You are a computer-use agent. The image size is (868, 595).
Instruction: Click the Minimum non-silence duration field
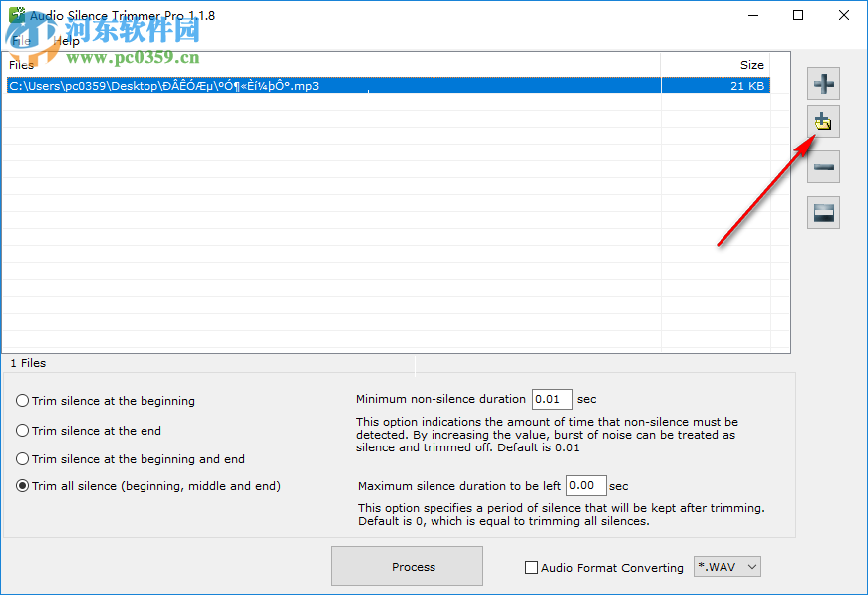tap(552, 399)
